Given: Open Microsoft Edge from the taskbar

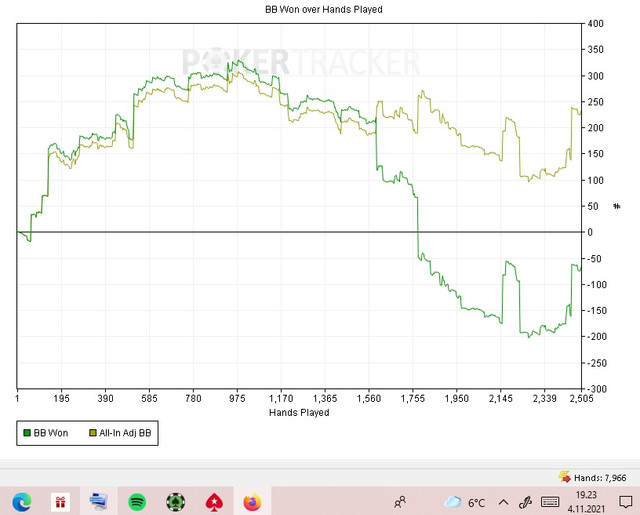Looking at the screenshot, I should pos(22,502).
